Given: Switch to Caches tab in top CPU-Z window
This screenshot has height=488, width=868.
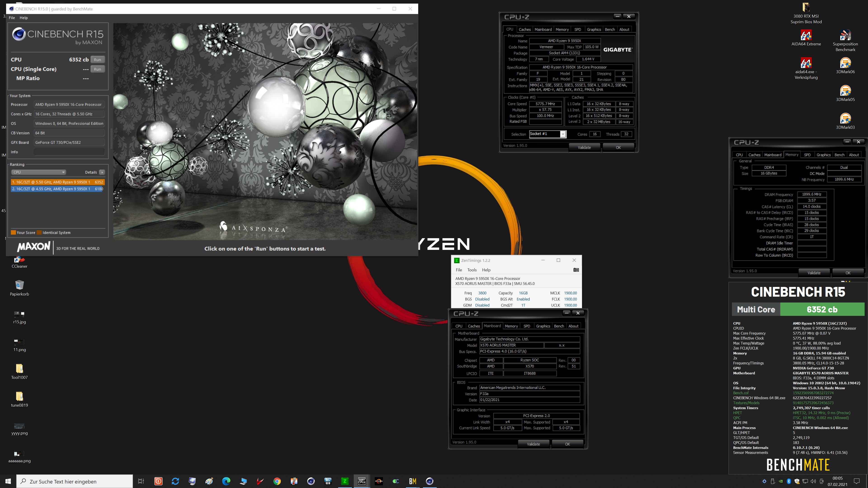Looking at the screenshot, I should [x=524, y=29].
